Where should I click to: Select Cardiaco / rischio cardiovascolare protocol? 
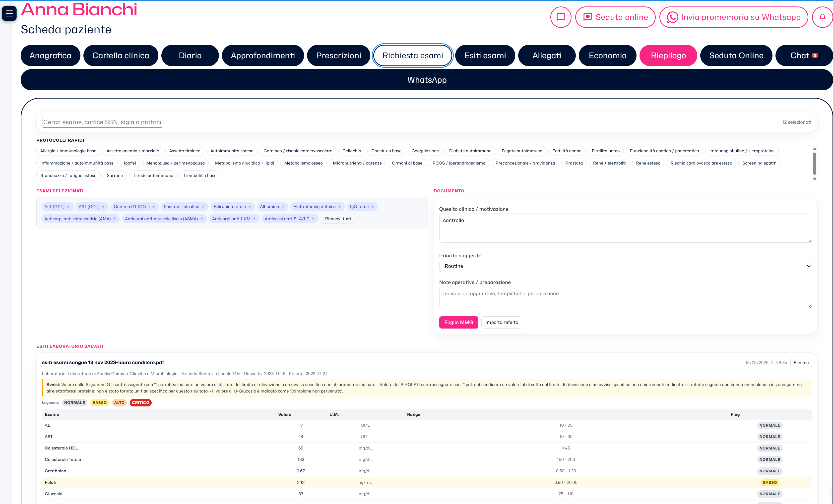tap(298, 151)
